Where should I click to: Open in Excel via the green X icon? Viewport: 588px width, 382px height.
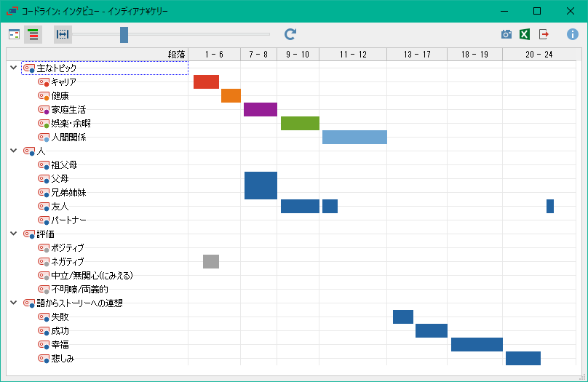tap(525, 34)
